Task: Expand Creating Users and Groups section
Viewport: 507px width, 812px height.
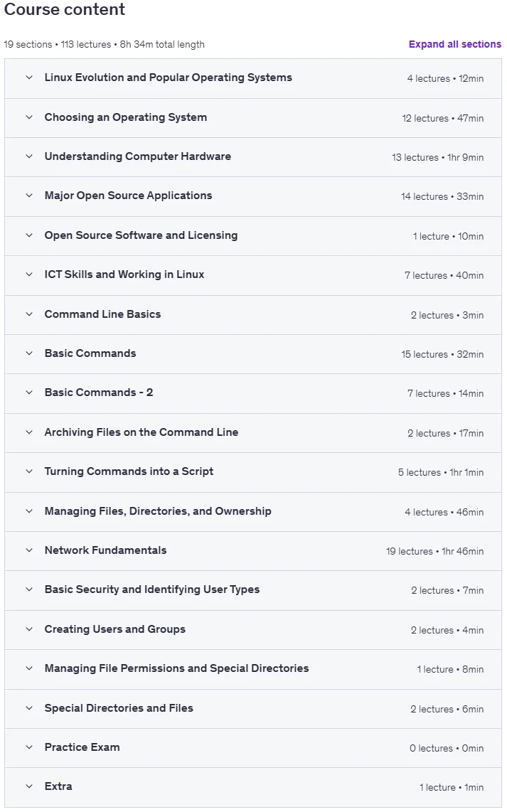Action: pyautogui.click(x=253, y=629)
